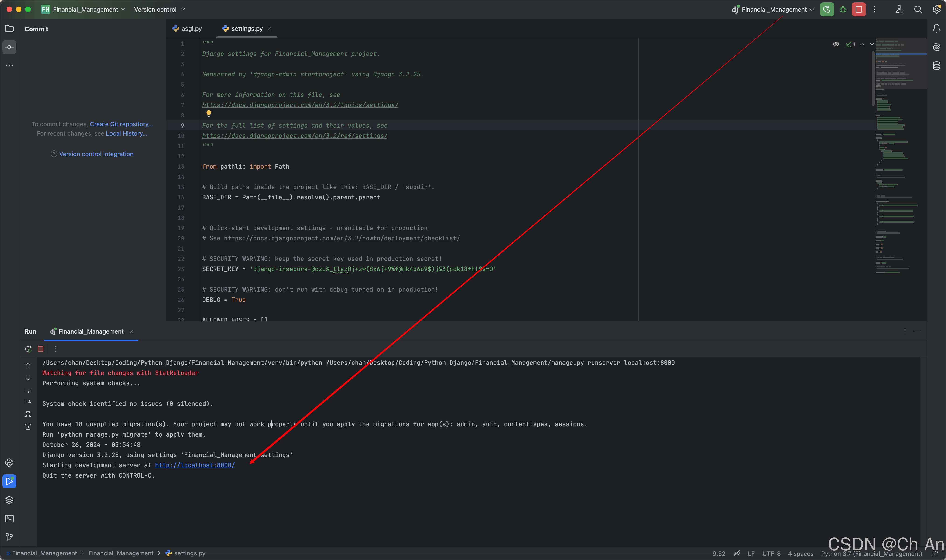
Task: Clear the run console with trash icon
Action: (28, 427)
